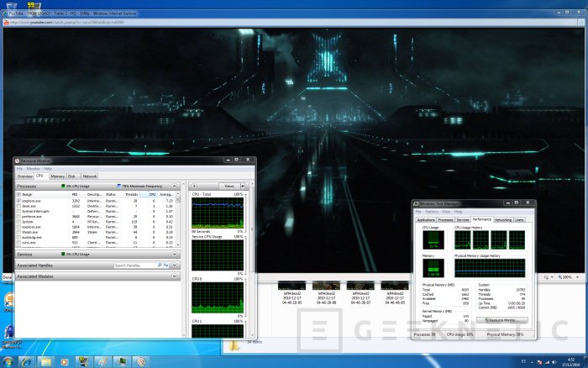Screen dimensions: 588x368
Task: Switch to Users tab in Task Manager
Action: [x=519, y=220]
